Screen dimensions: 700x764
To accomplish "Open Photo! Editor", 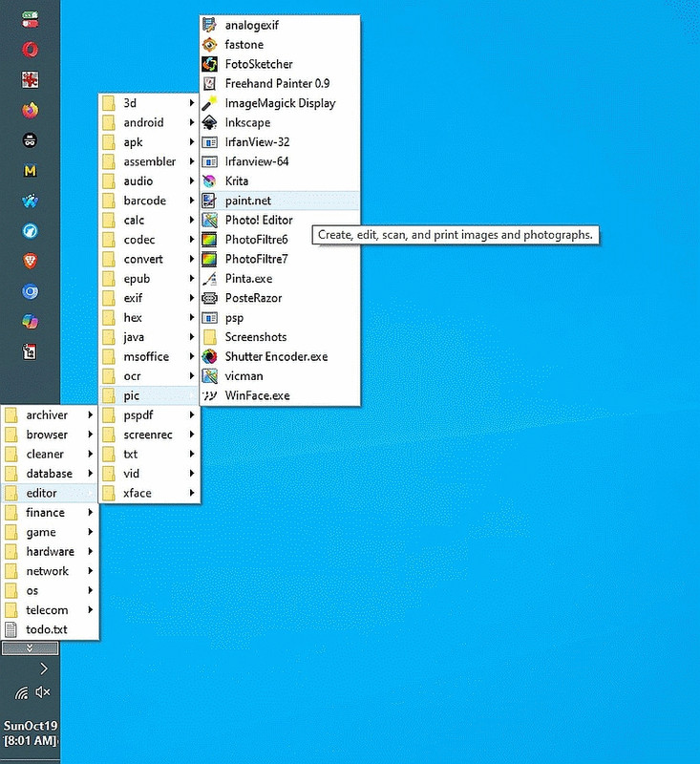I will [280, 220].
